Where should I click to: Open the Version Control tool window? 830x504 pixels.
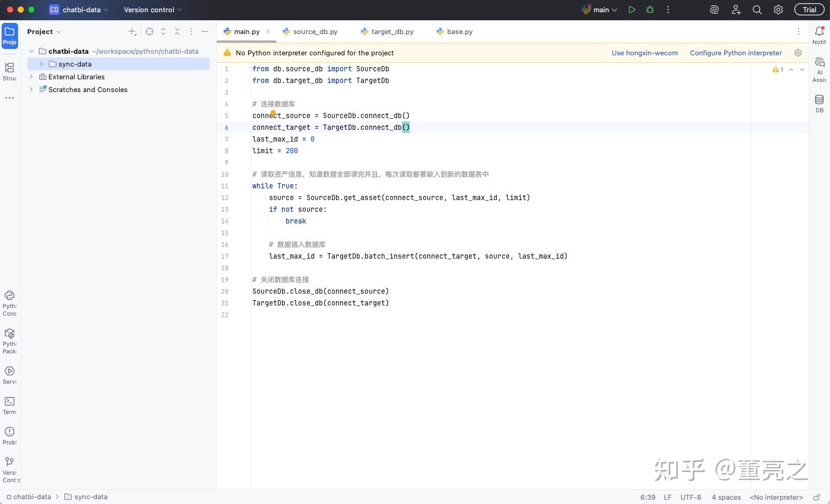[10, 469]
